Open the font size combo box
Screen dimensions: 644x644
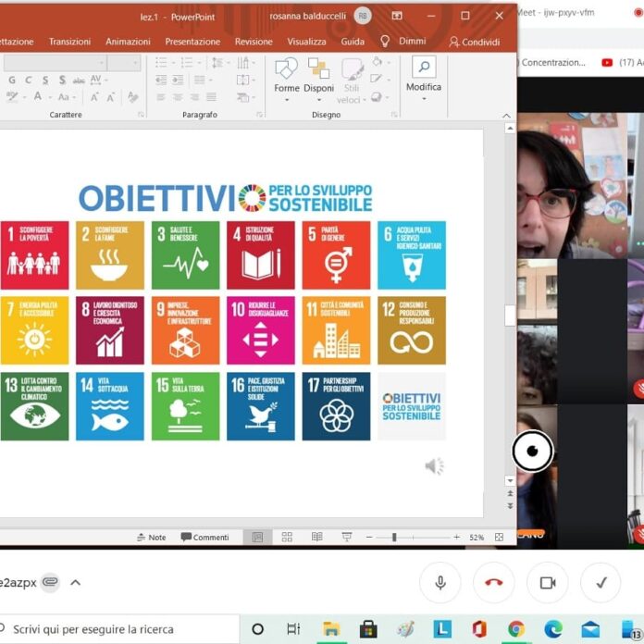coord(124,63)
